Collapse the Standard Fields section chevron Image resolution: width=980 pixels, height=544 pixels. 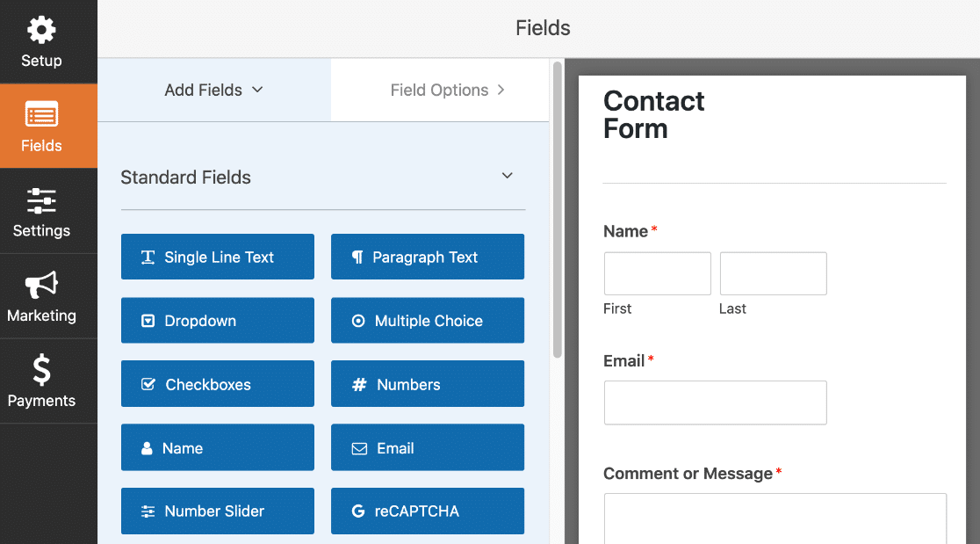pos(508,176)
